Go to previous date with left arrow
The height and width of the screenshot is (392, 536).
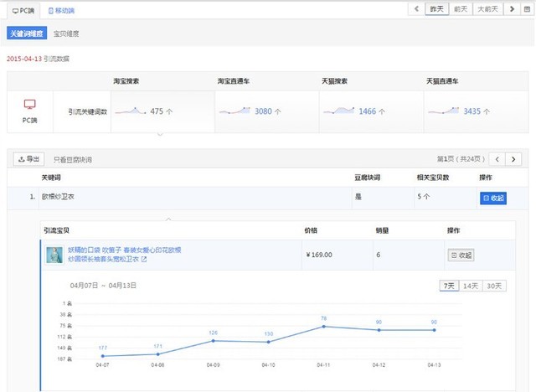[x=418, y=9]
